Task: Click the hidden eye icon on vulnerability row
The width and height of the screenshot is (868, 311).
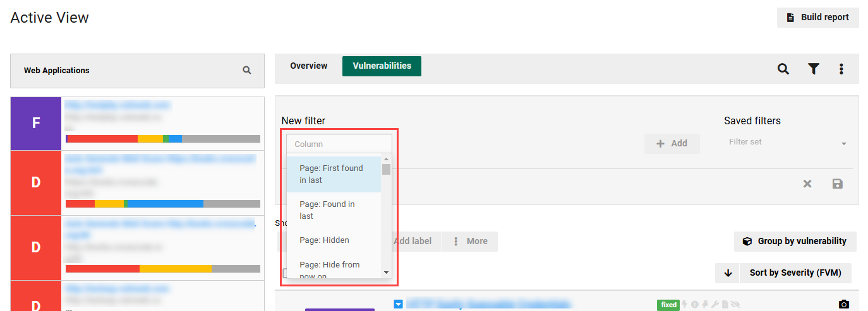Action: click(735, 305)
